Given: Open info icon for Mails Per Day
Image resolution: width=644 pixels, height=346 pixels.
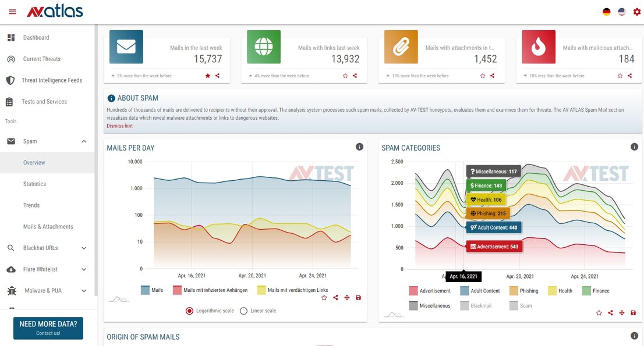Looking at the screenshot, I should tap(359, 147).
